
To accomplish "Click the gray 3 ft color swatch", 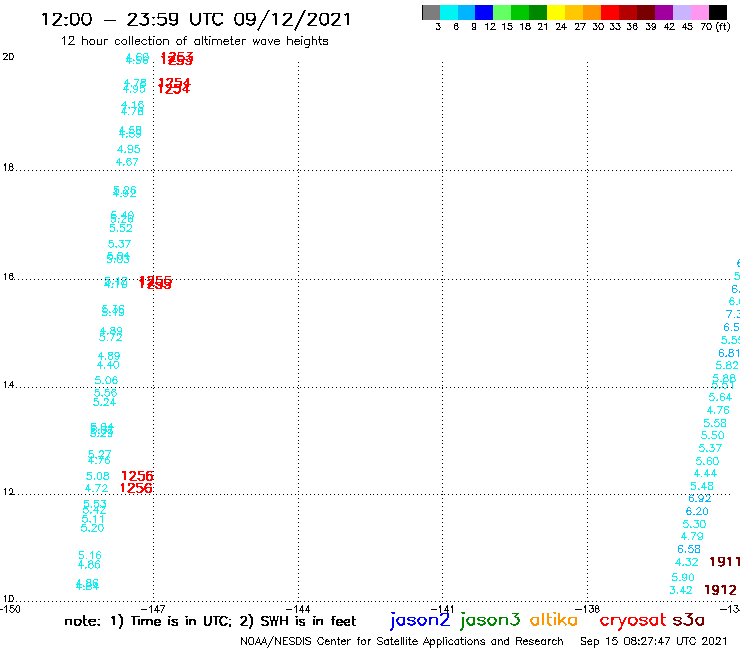I will pos(431,12).
